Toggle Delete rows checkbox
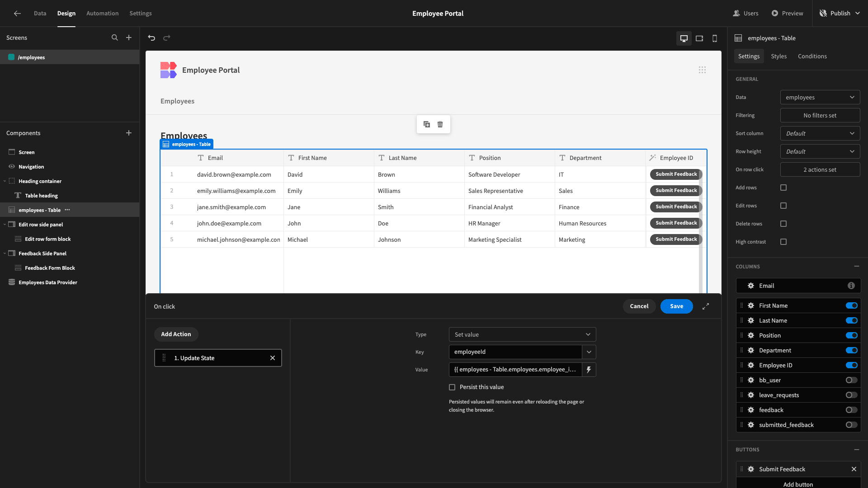The width and height of the screenshot is (868, 488). 783,224
